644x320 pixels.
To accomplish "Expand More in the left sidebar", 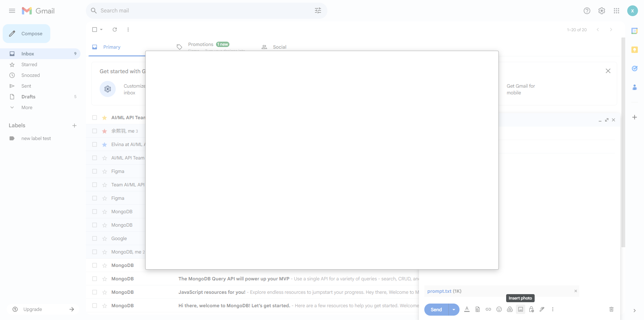I will pyautogui.click(x=27, y=107).
